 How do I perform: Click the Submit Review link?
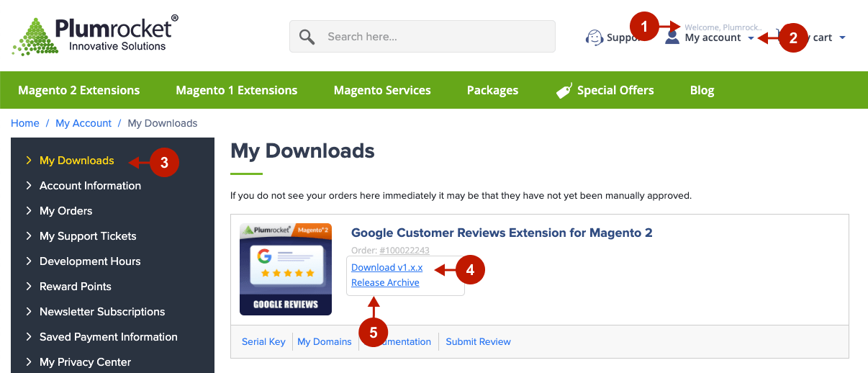479,341
